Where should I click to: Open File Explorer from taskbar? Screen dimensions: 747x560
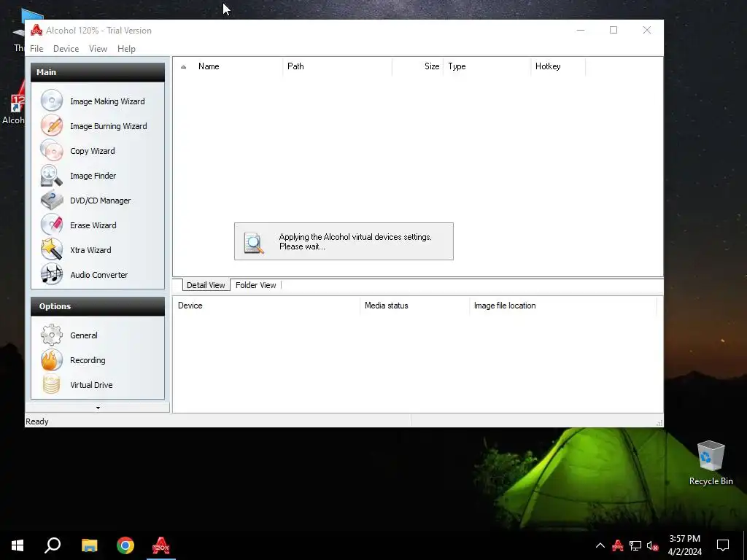pos(89,545)
